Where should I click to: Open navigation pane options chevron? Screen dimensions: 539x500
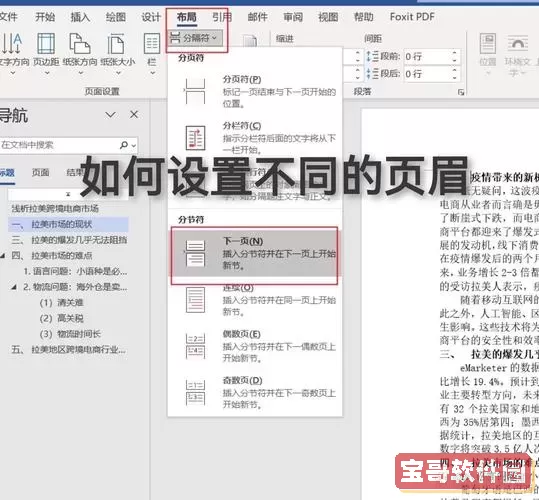click(x=110, y=114)
